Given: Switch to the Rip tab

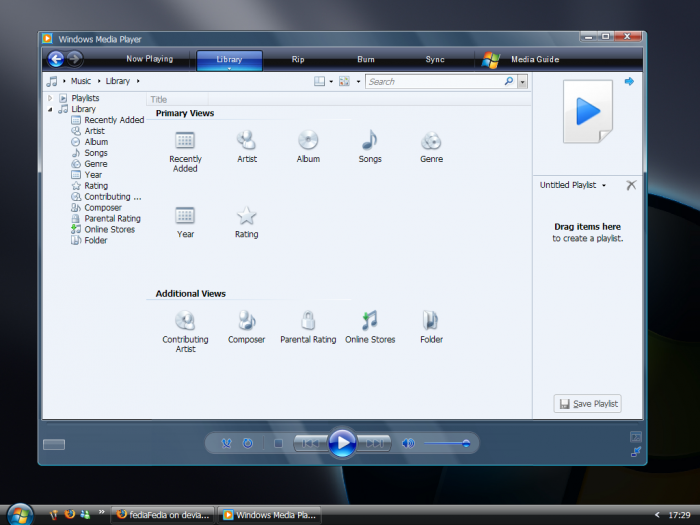Looking at the screenshot, I should (298, 60).
